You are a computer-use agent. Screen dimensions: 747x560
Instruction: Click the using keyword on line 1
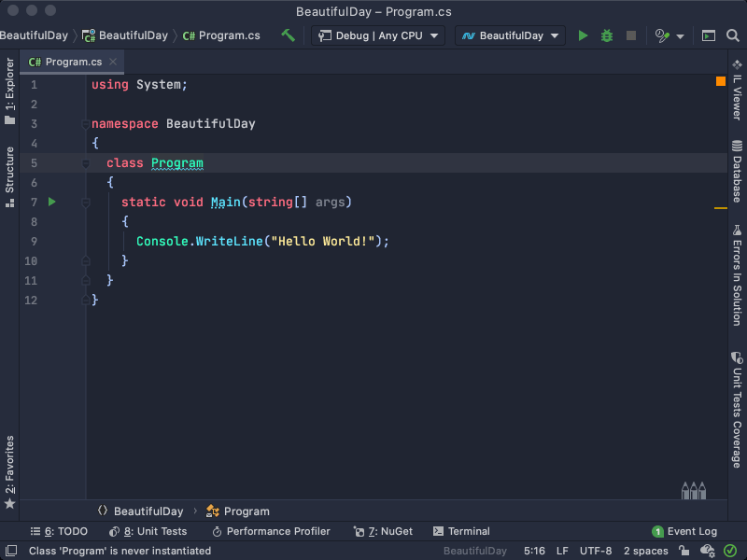(x=109, y=85)
